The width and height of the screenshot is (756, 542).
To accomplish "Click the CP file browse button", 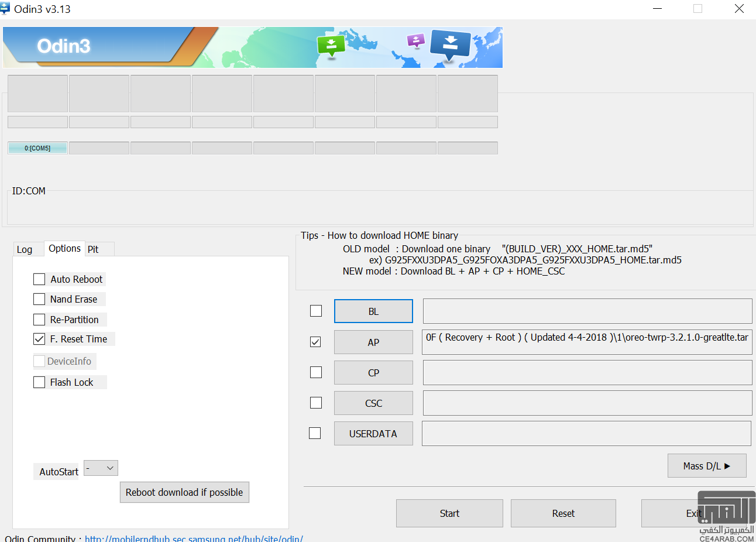I will coord(373,373).
